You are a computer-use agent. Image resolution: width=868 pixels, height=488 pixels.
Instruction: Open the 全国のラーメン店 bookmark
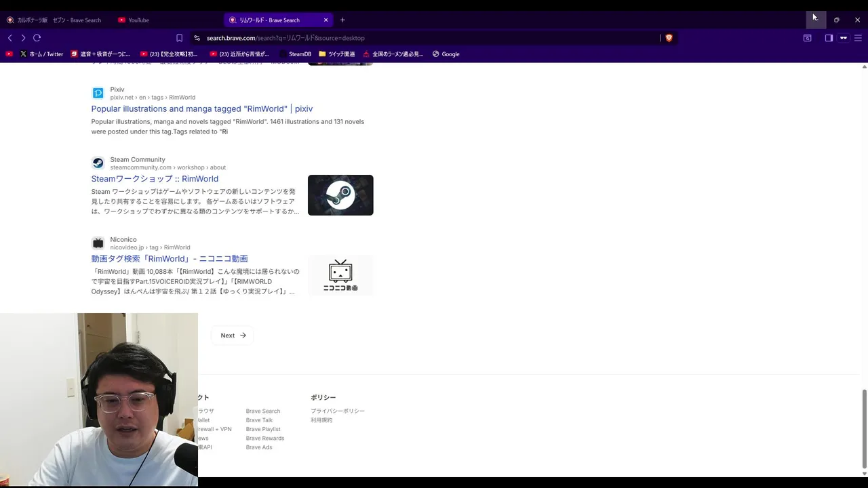(393, 54)
